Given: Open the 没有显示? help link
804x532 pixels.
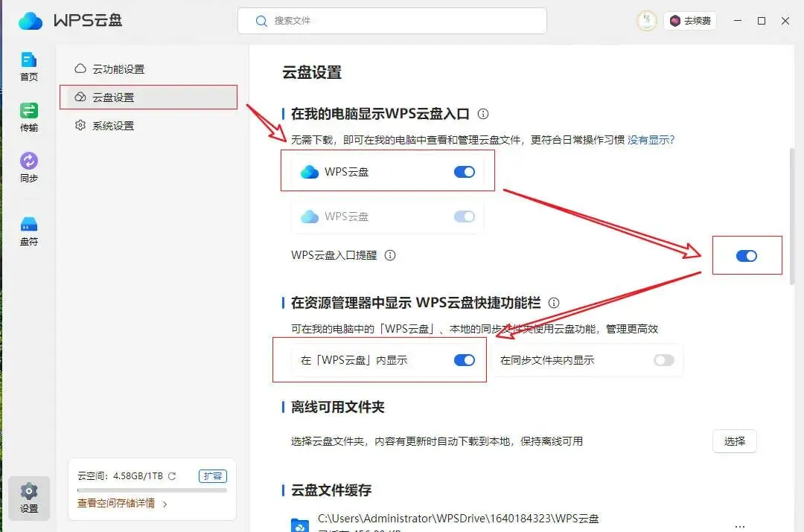Looking at the screenshot, I should 651,140.
